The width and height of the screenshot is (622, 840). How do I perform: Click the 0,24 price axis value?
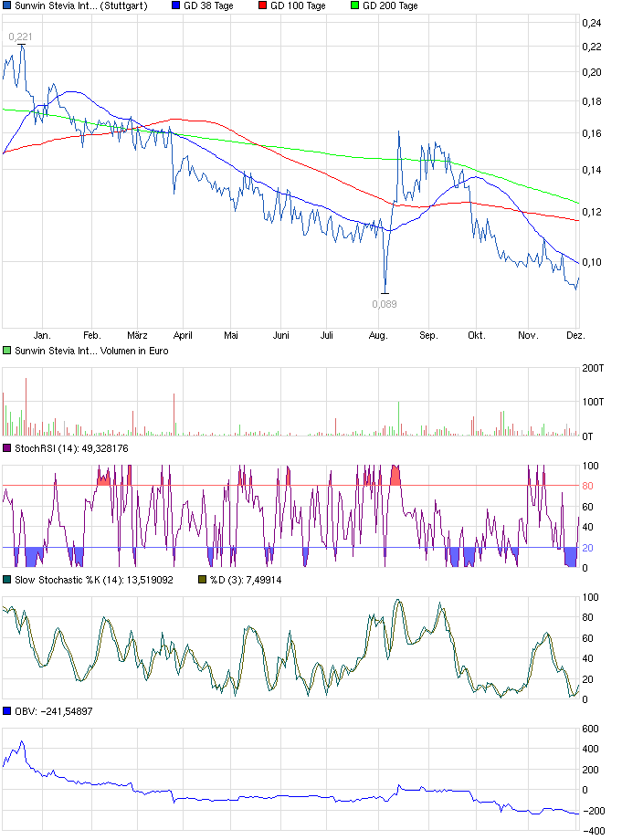point(592,23)
